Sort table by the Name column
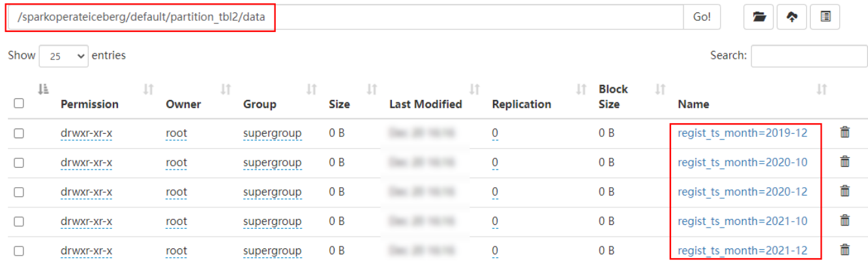Viewport: 868px width, 268px height. (x=693, y=104)
